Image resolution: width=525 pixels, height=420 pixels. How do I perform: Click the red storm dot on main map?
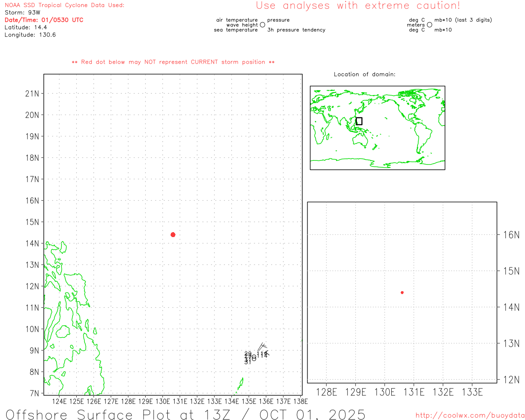tap(173, 235)
